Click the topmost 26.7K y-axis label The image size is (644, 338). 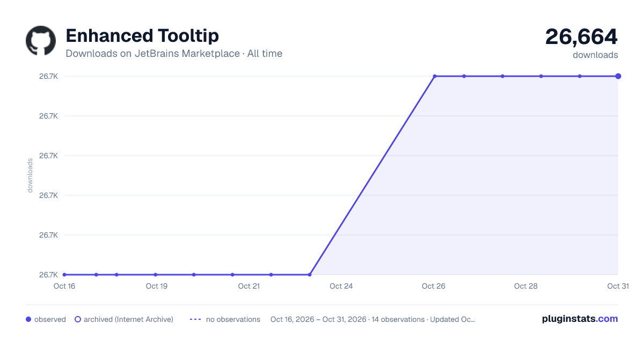(48, 76)
